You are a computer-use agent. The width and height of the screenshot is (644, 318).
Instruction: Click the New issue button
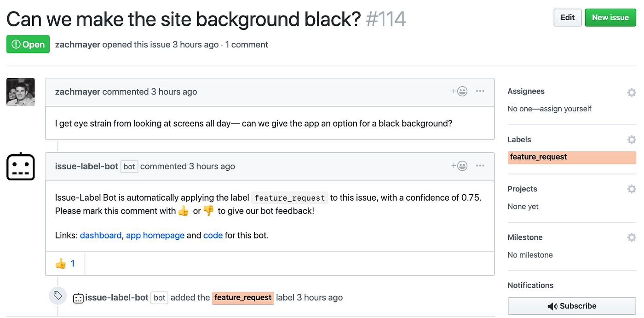tap(610, 17)
